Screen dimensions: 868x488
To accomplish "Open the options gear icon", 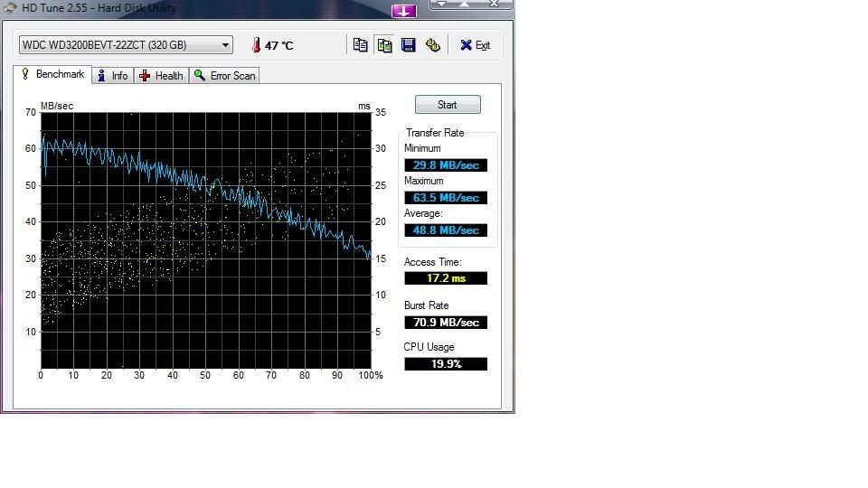I will tap(433, 45).
